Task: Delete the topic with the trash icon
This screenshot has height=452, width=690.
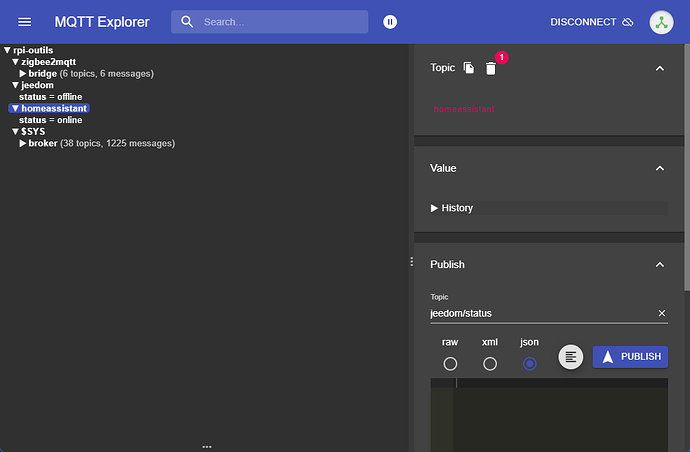Action: coord(491,68)
